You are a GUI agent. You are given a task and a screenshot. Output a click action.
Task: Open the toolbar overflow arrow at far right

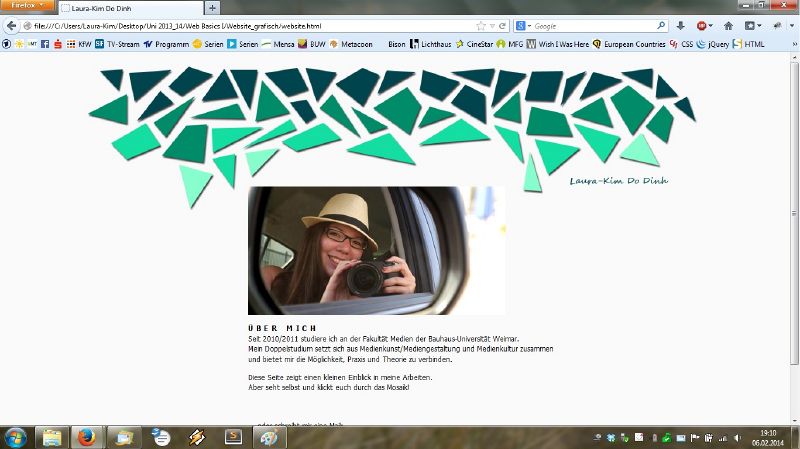tap(792, 26)
